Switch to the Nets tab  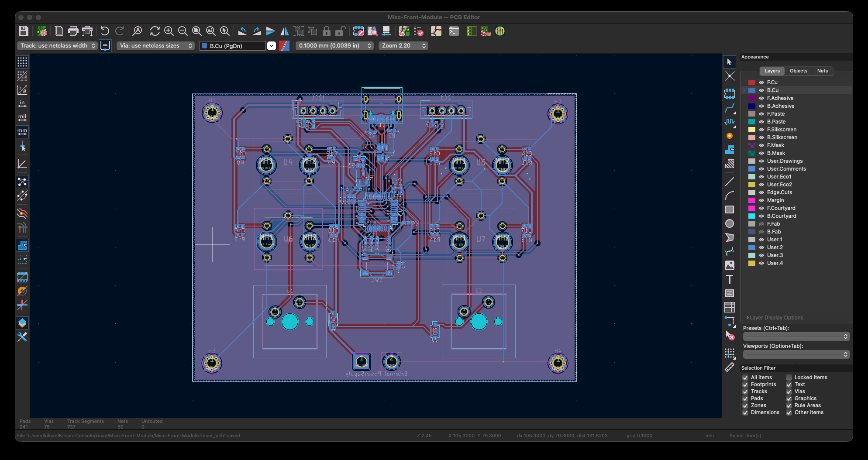(x=822, y=71)
